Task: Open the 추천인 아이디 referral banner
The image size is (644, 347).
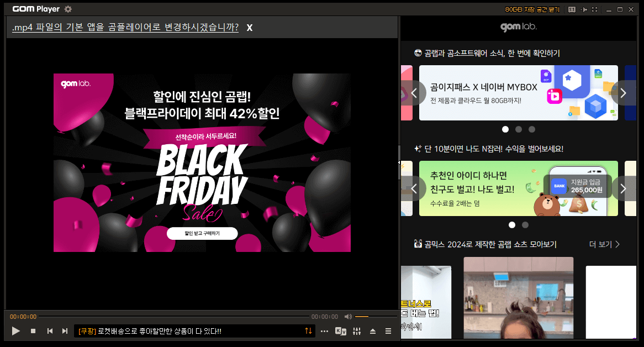Action: point(518,188)
